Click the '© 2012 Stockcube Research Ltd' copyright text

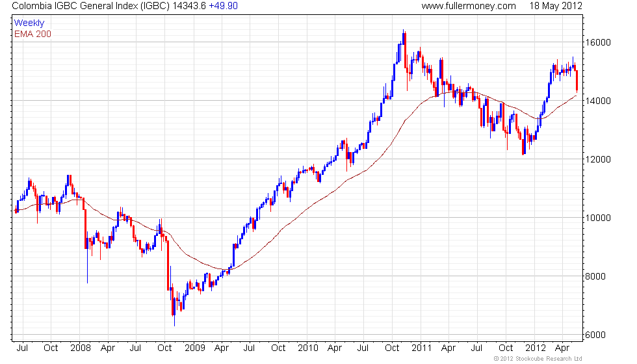(538, 359)
